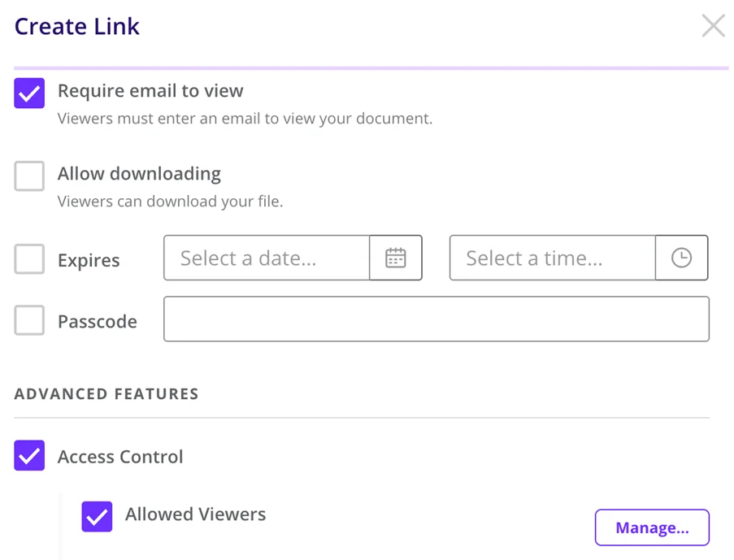734x560 pixels.
Task: Uncheck the Allowed Viewers checkbox
Action: [97, 516]
